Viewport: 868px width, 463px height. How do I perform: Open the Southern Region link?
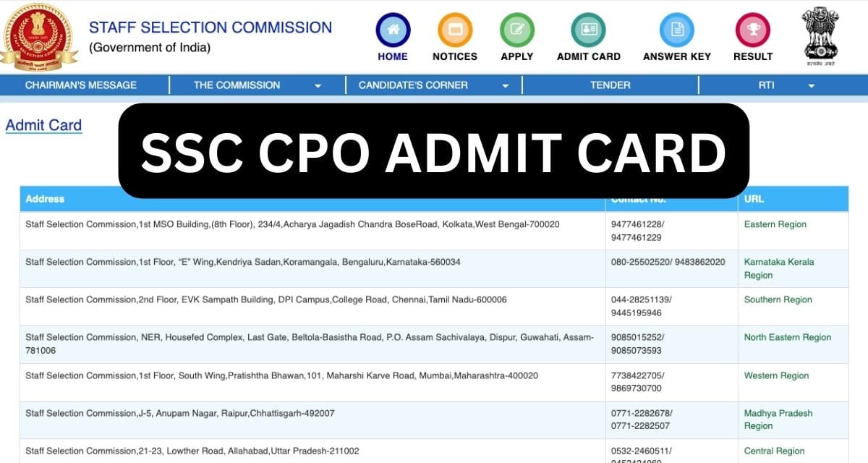pos(778,300)
